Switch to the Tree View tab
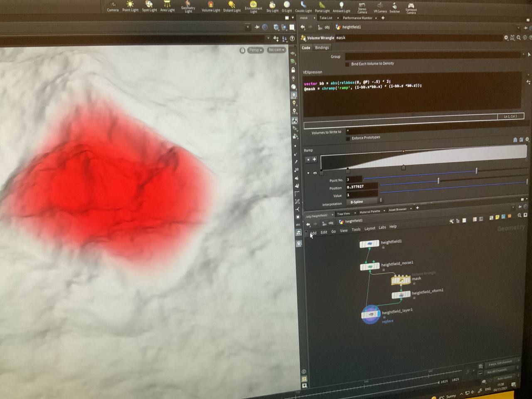 343,213
